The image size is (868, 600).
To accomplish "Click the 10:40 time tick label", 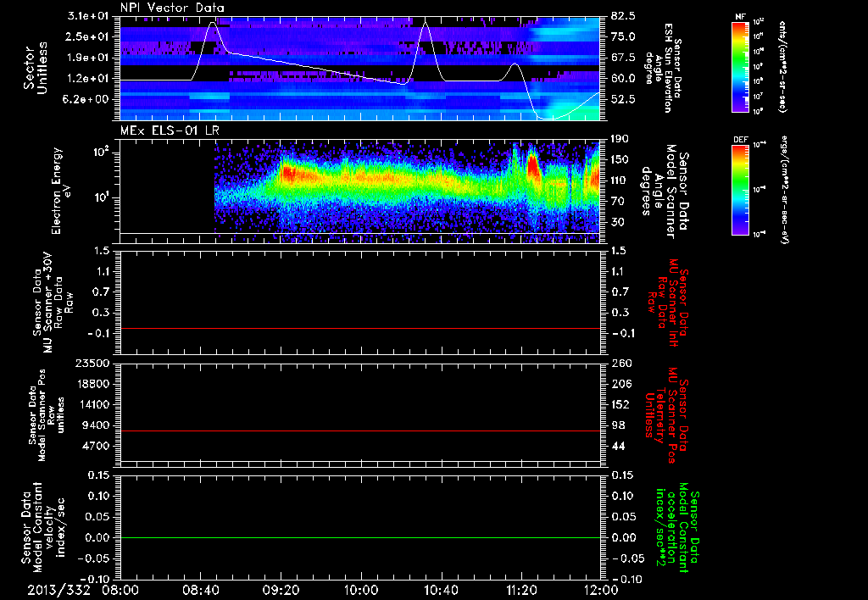I will 441,590.
